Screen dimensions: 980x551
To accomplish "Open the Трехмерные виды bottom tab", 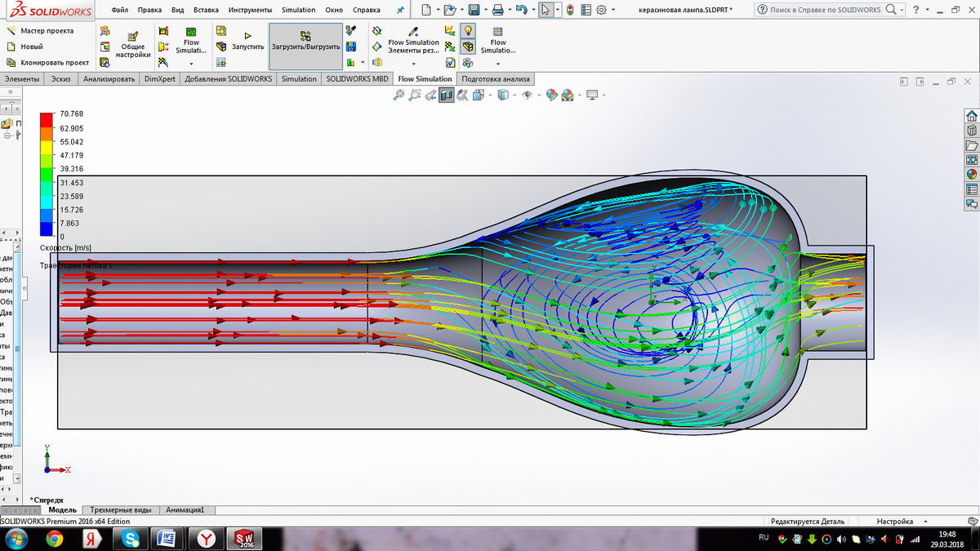I will tap(120, 510).
